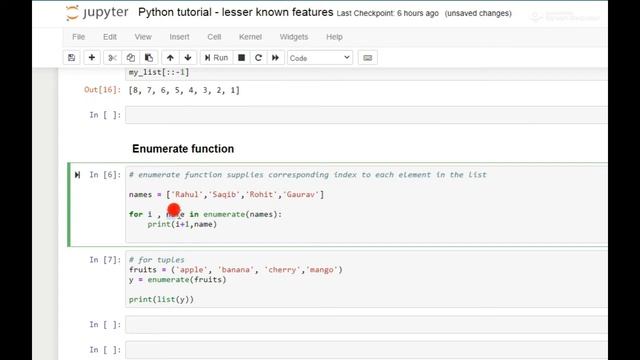Viewport: 640px width, 360px height.
Task: Open the Widgets menu
Action: pyautogui.click(x=294, y=37)
